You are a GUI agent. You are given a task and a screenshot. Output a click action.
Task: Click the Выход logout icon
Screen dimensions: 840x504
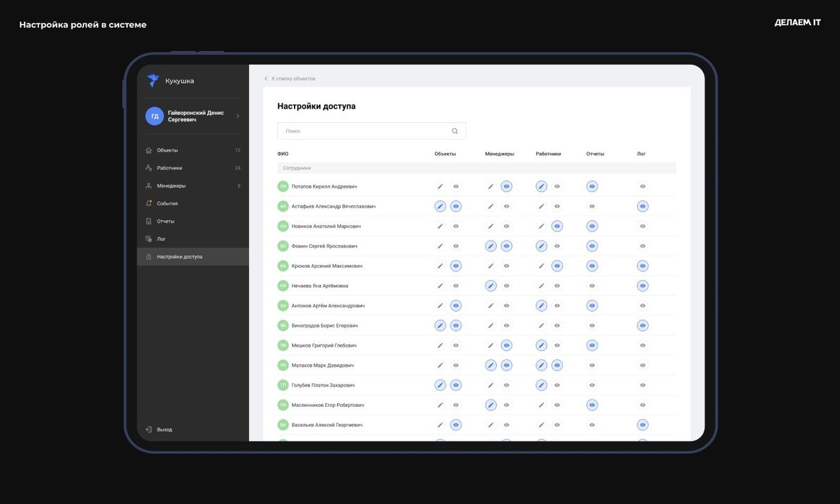coord(149,429)
